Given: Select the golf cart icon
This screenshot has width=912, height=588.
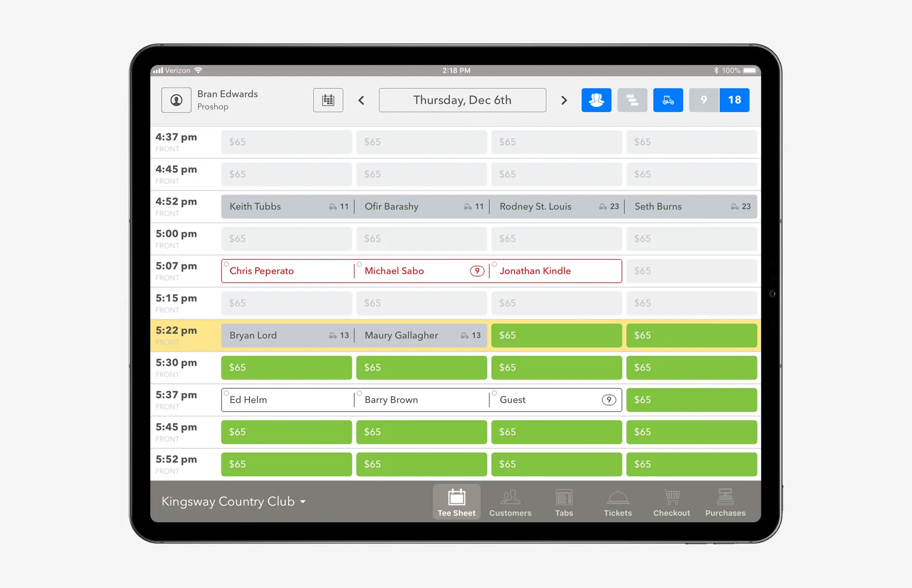Looking at the screenshot, I should click(668, 100).
